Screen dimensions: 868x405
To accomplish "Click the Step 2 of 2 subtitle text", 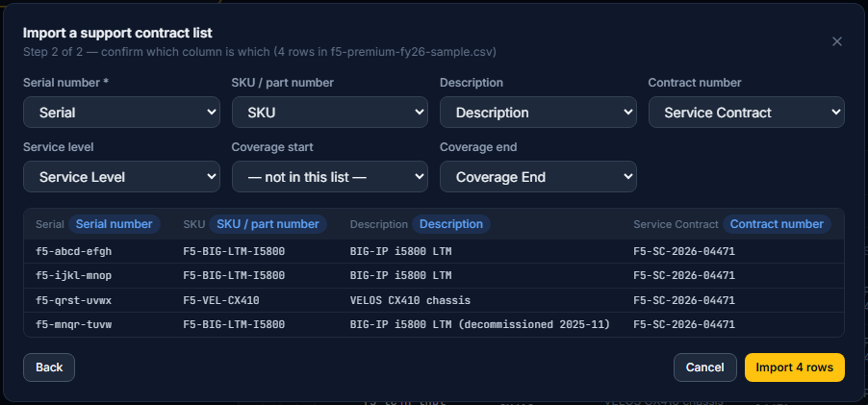I will (260, 52).
